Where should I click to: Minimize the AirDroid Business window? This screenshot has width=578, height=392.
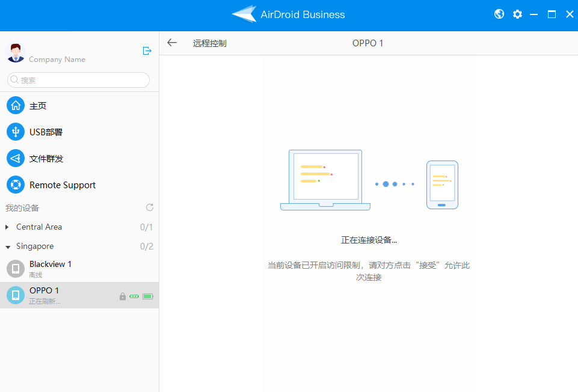coord(533,14)
